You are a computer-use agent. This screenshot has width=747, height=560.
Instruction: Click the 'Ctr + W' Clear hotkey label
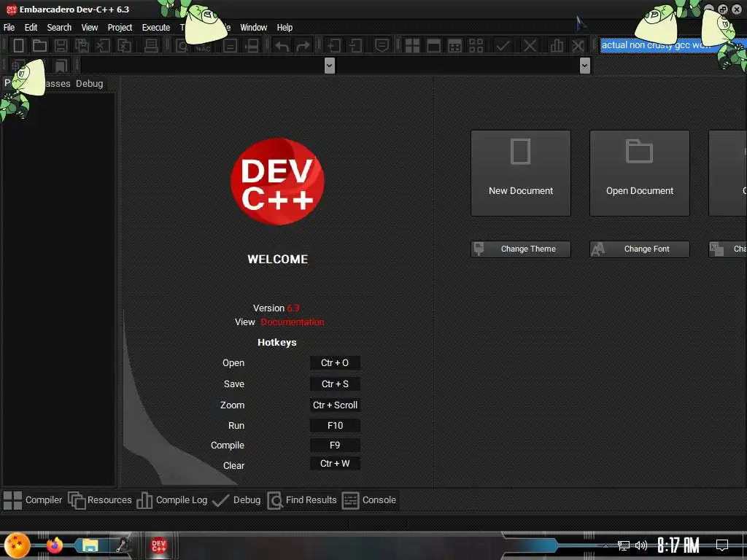point(335,463)
